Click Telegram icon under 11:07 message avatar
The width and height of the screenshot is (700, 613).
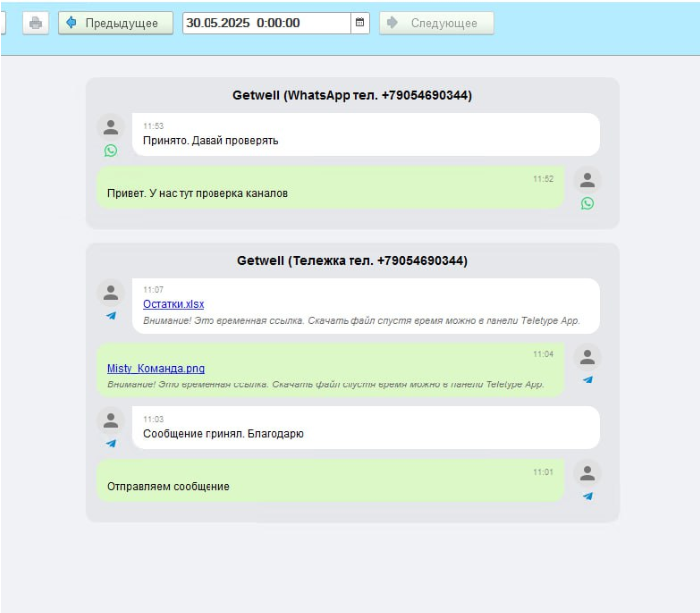[111, 315]
